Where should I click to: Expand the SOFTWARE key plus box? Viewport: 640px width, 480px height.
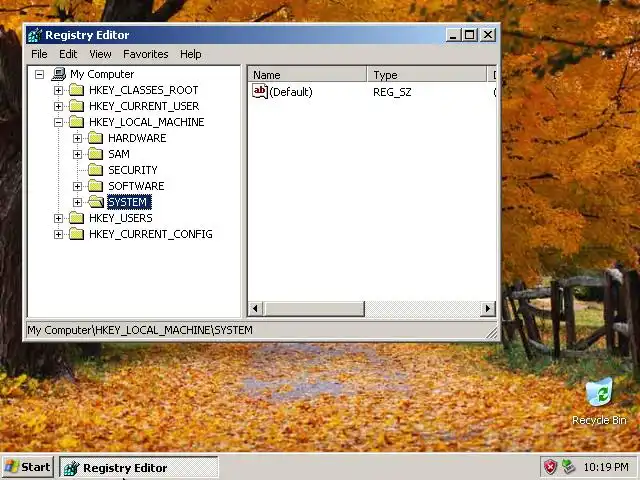[x=78, y=186]
